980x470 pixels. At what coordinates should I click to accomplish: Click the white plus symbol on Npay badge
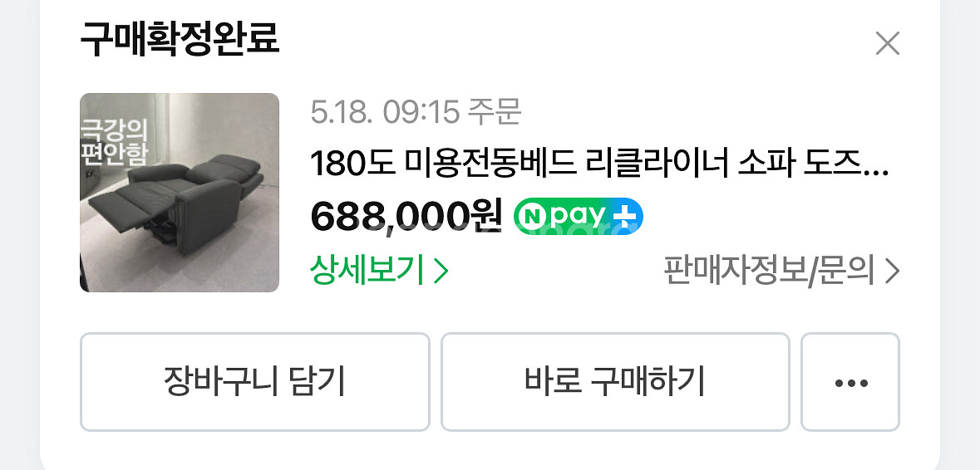623,217
